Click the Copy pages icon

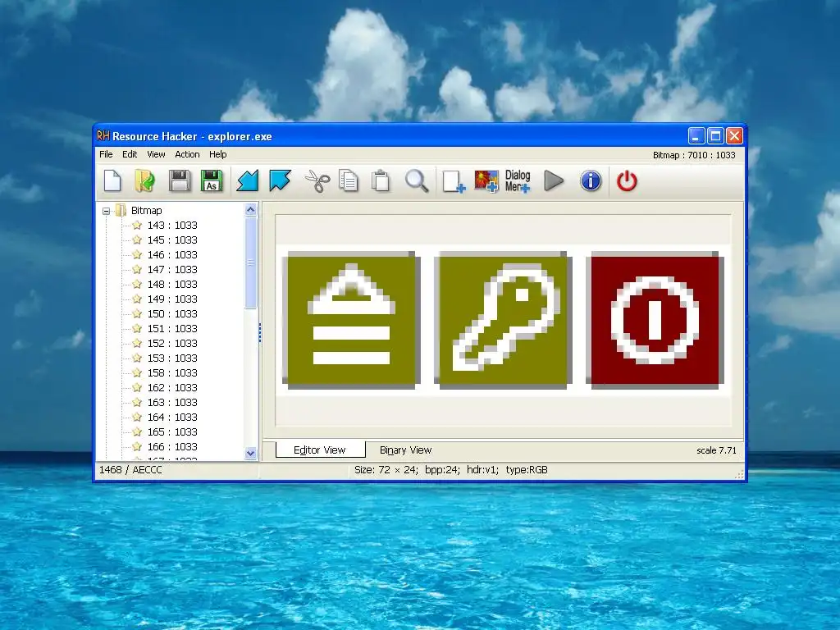349,180
